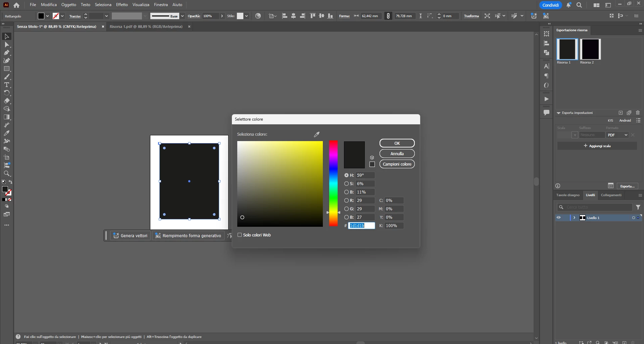Image resolution: width=644 pixels, height=344 pixels.
Task: Select the Selection arrow tool
Action: (7, 36)
